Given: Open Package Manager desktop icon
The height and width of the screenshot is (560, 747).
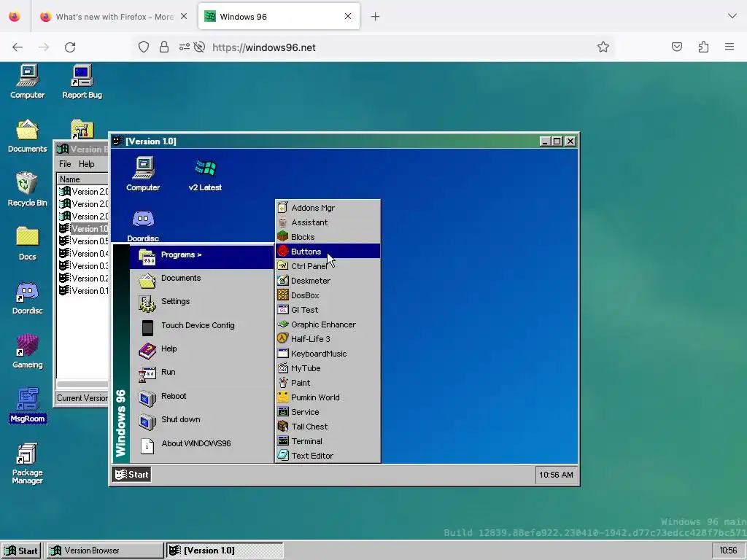Looking at the screenshot, I should pos(28,463).
